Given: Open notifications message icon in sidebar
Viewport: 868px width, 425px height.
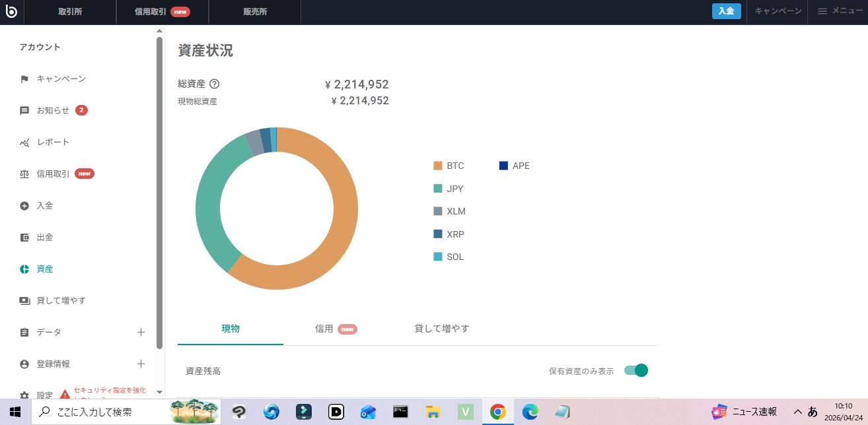Looking at the screenshot, I should coord(24,111).
